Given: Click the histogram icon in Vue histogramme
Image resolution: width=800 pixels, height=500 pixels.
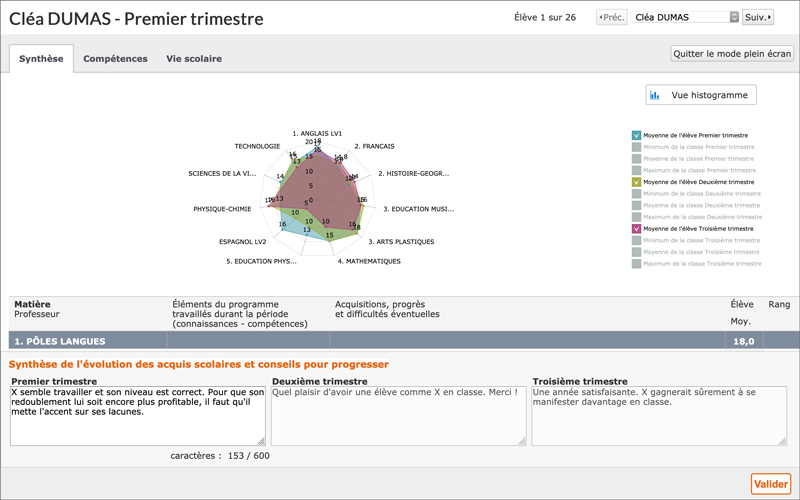Looking at the screenshot, I should point(655,95).
